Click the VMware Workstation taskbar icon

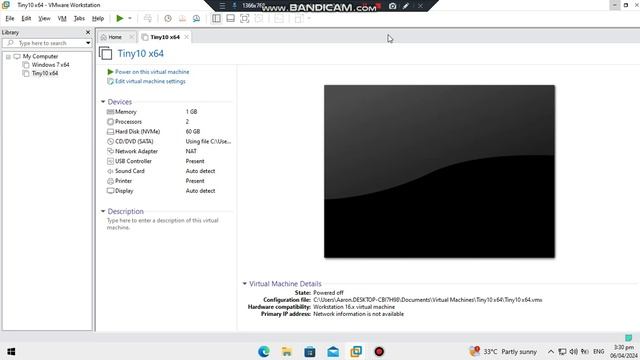click(356, 351)
